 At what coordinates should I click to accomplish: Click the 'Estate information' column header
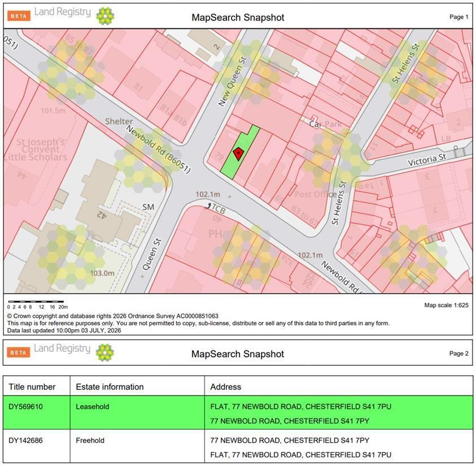coord(110,387)
